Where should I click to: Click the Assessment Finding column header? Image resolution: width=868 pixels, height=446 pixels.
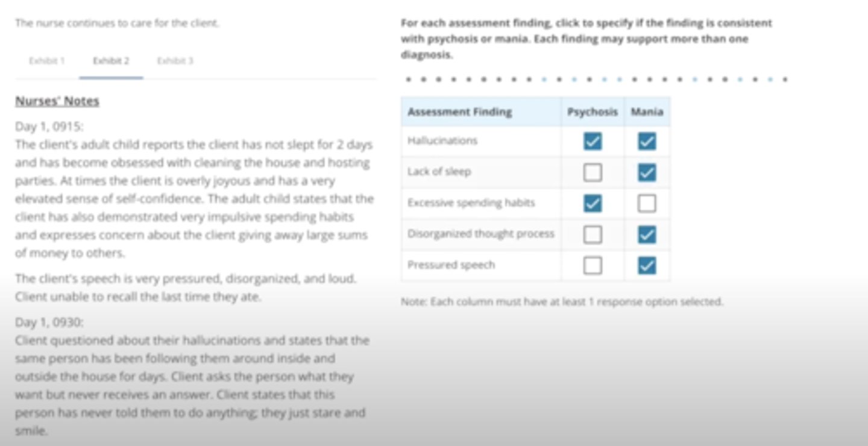click(x=459, y=112)
